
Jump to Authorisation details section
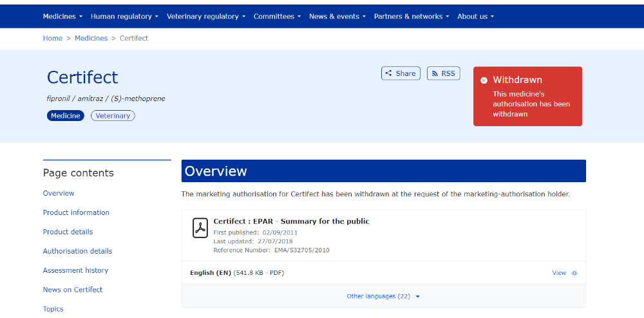tap(77, 251)
